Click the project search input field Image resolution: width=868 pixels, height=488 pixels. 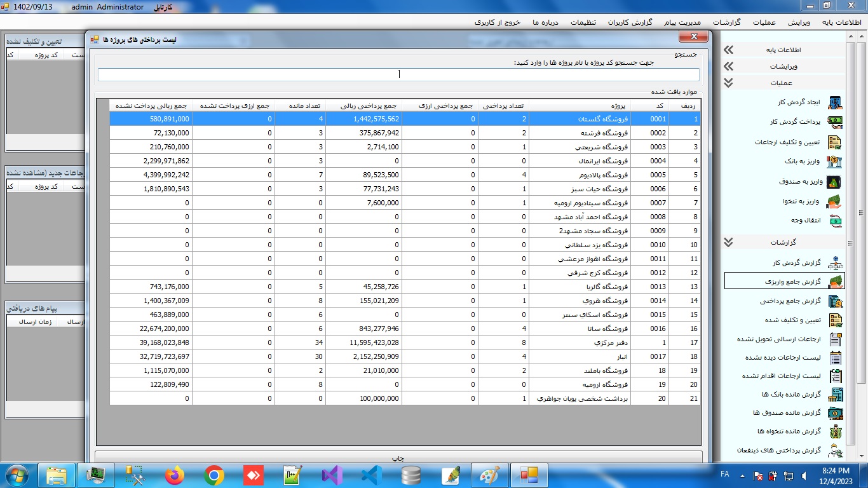coord(398,74)
